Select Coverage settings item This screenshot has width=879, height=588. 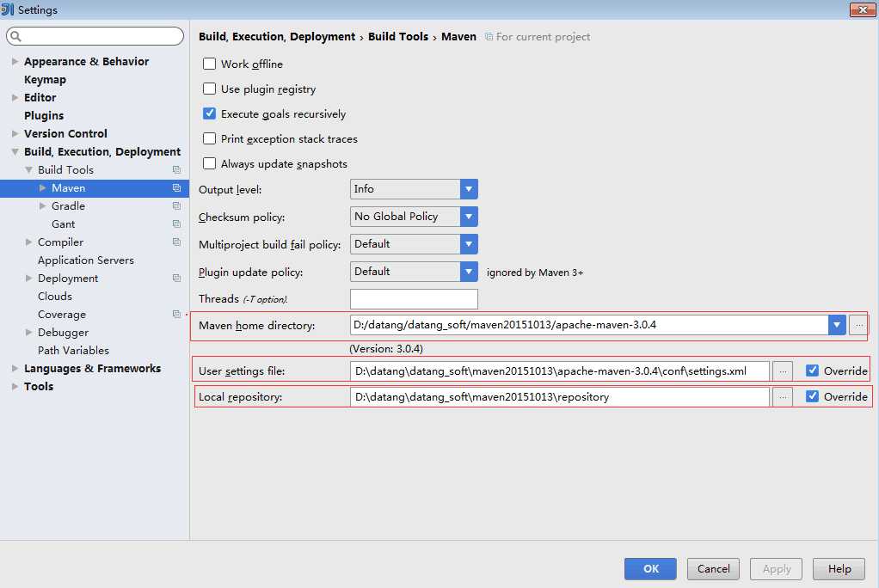coord(62,315)
